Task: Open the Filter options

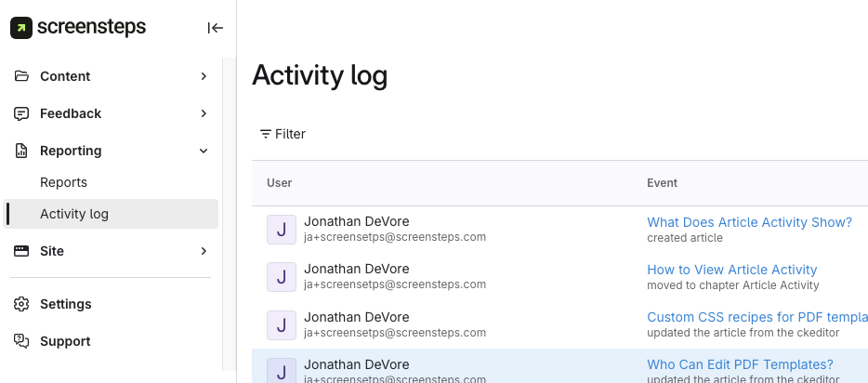Action: [x=283, y=134]
